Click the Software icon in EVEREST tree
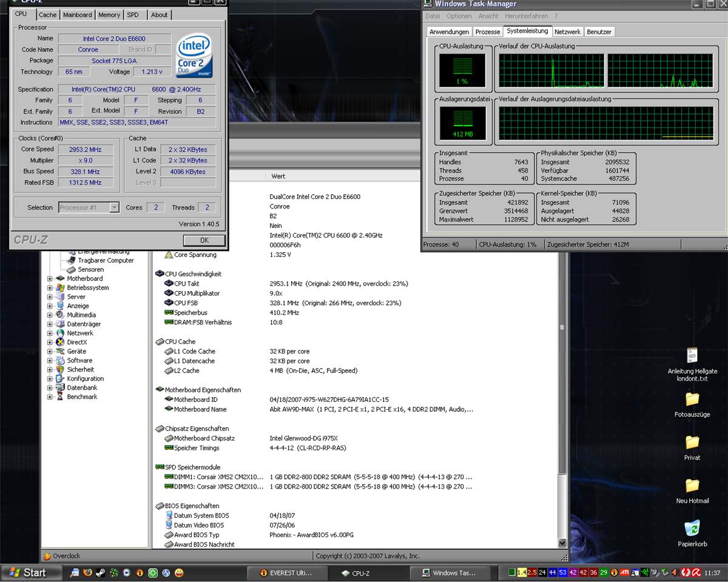The height and width of the screenshot is (582, 728). coord(60,361)
